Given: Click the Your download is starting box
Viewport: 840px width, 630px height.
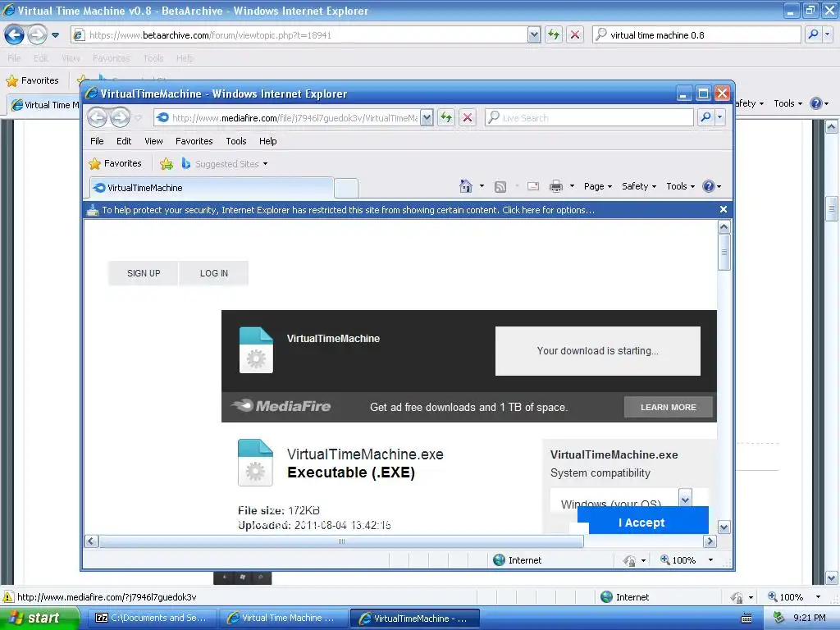Looking at the screenshot, I should (598, 351).
